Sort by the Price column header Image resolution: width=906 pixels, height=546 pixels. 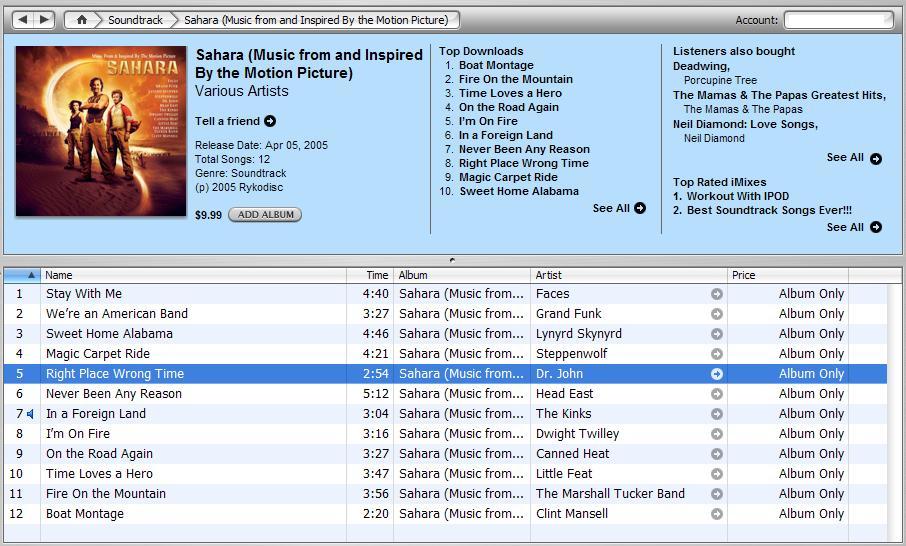pyautogui.click(x=788, y=275)
